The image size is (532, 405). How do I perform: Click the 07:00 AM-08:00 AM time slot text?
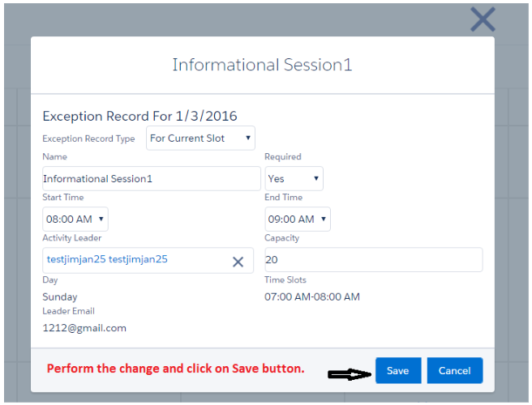(x=312, y=296)
